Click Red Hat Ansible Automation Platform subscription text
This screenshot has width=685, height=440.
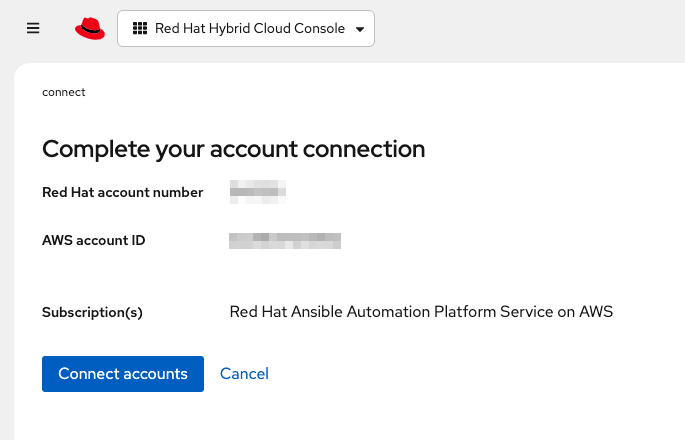(x=421, y=312)
